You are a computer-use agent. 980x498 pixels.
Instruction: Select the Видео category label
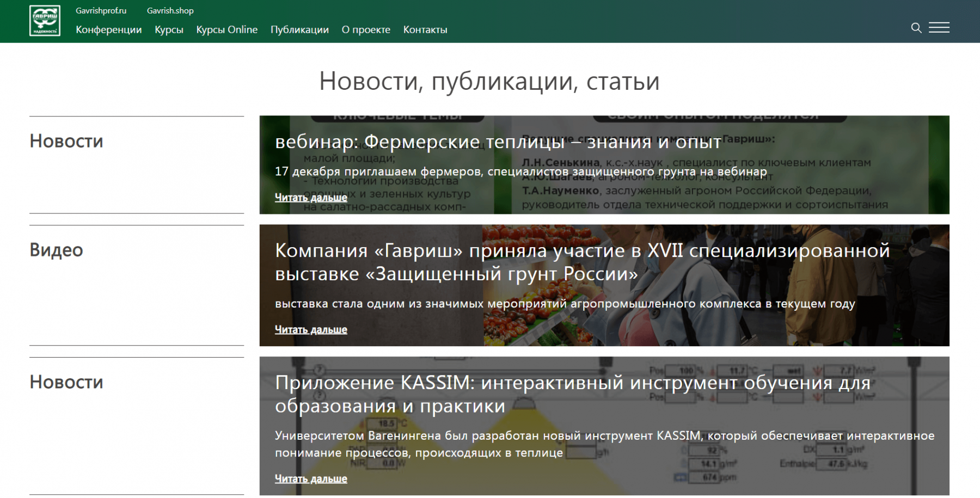click(56, 250)
